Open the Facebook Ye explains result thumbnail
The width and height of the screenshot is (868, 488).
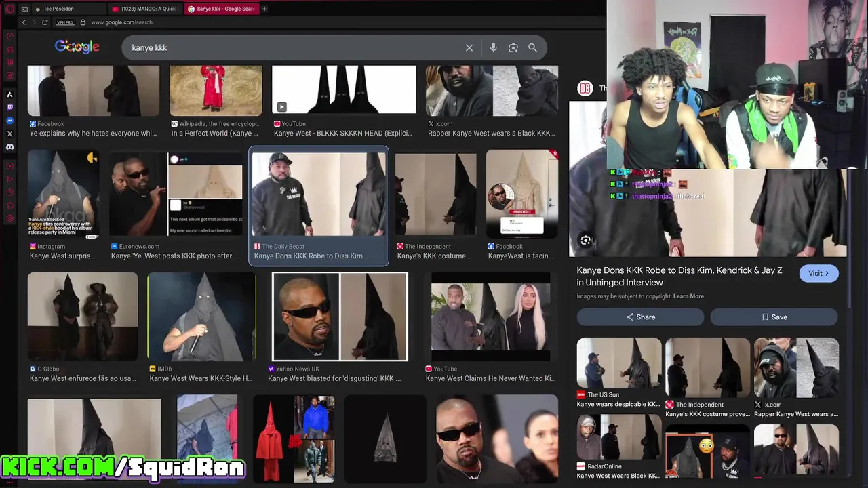pos(94,90)
